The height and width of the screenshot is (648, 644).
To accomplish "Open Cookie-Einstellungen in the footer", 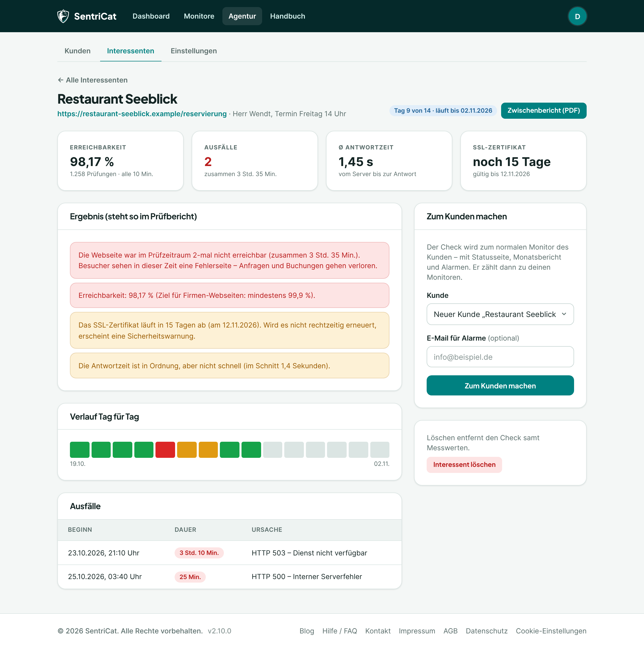I will click(551, 631).
